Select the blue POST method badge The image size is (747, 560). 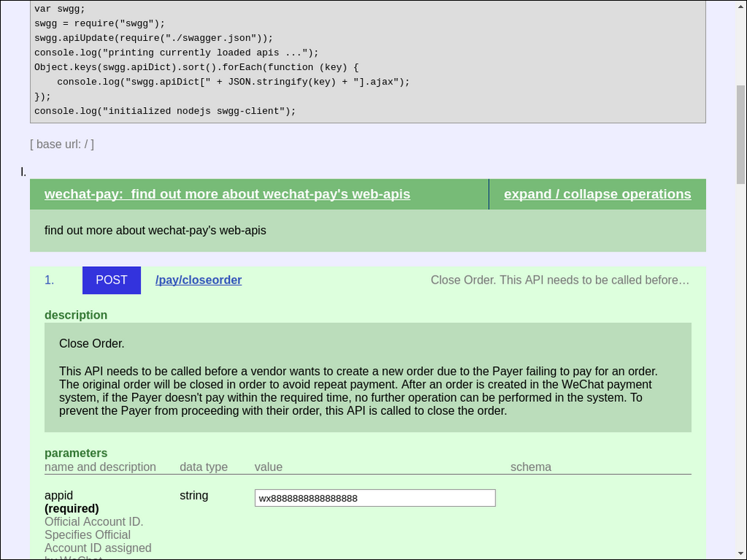click(111, 280)
